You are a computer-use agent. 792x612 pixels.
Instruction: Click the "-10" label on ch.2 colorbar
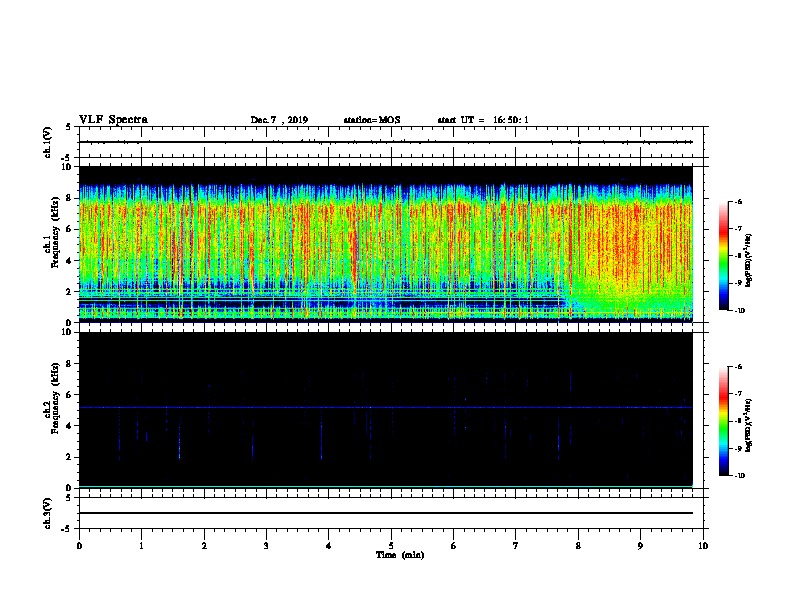click(739, 476)
